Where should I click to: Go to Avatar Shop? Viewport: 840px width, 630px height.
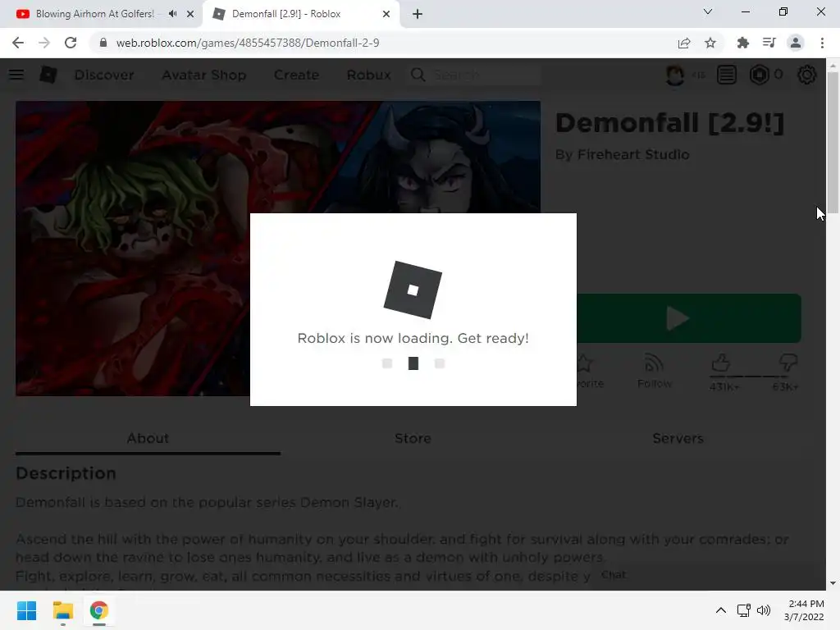[204, 75]
